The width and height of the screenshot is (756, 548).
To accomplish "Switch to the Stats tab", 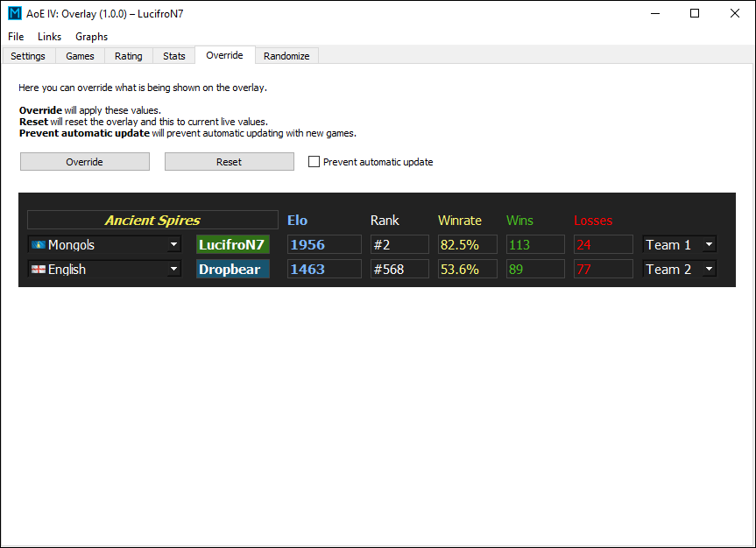I will click(x=174, y=56).
